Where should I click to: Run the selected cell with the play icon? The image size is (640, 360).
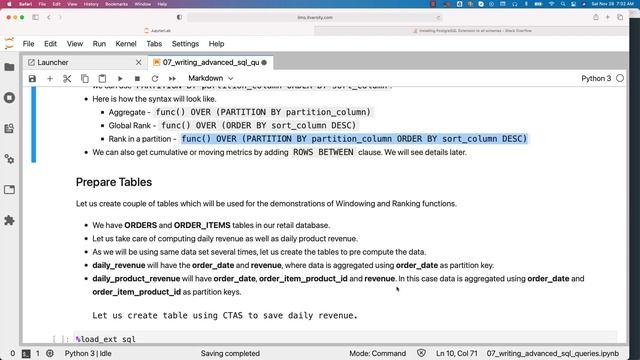[120, 78]
